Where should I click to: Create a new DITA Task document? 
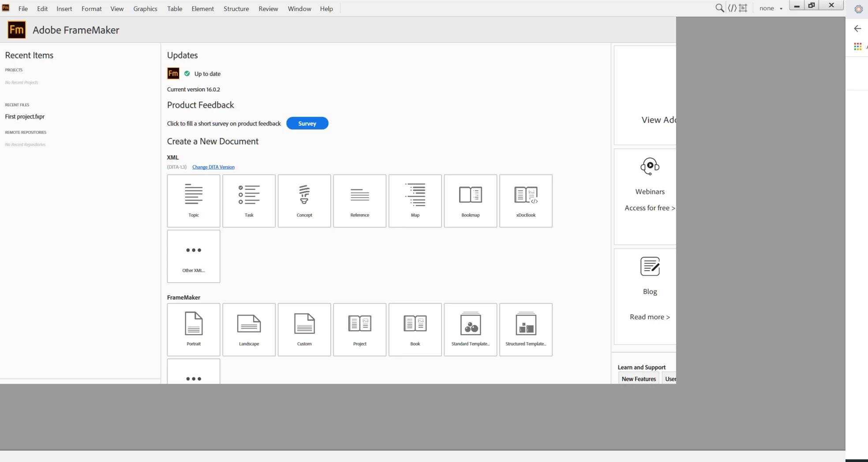pyautogui.click(x=249, y=201)
